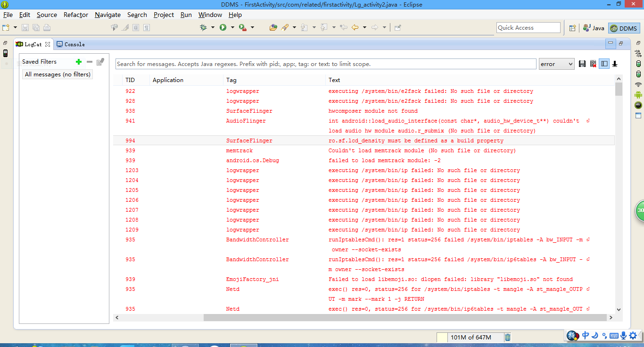Click the New wizard toolbar icon
This screenshot has height=347, width=644.
(x=6, y=28)
